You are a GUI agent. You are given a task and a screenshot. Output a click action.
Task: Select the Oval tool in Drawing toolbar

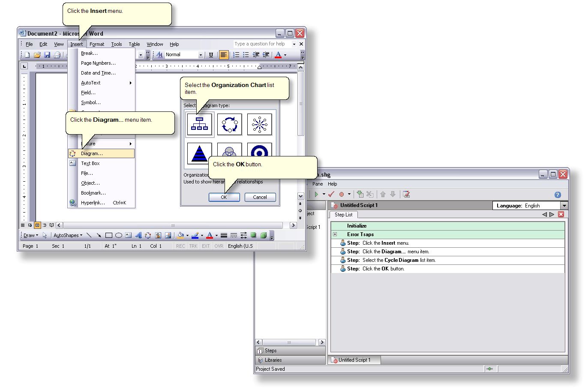[x=119, y=235]
